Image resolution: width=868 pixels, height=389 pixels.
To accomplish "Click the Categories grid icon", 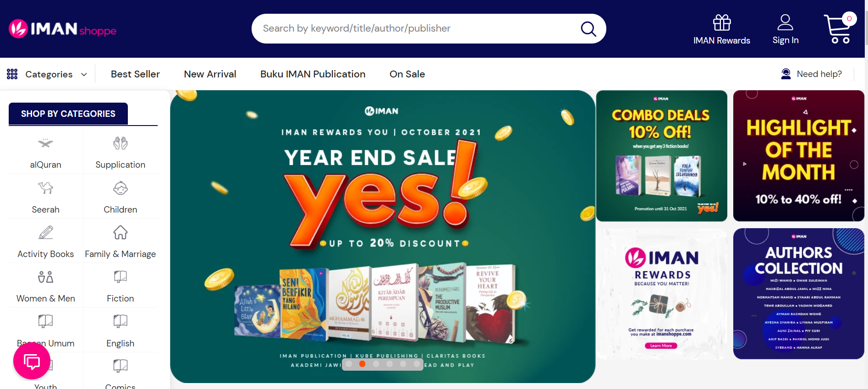I will point(12,74).
